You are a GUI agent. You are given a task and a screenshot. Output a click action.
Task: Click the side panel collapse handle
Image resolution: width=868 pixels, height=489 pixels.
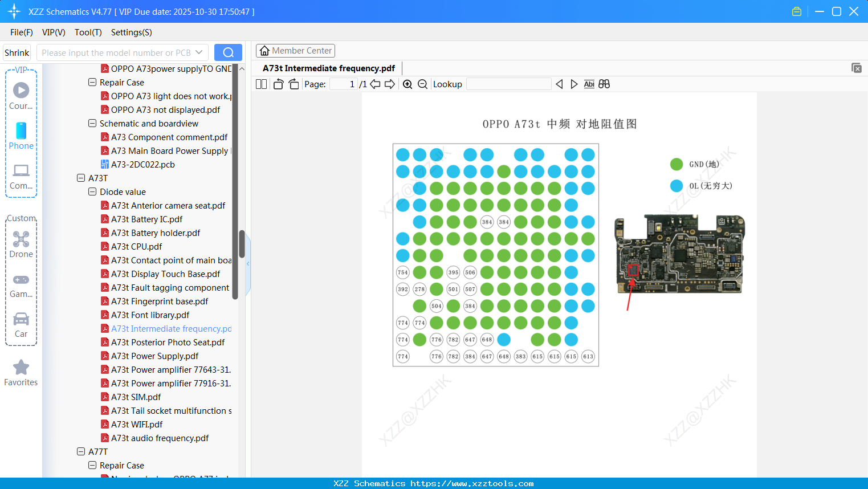[248, 264]
